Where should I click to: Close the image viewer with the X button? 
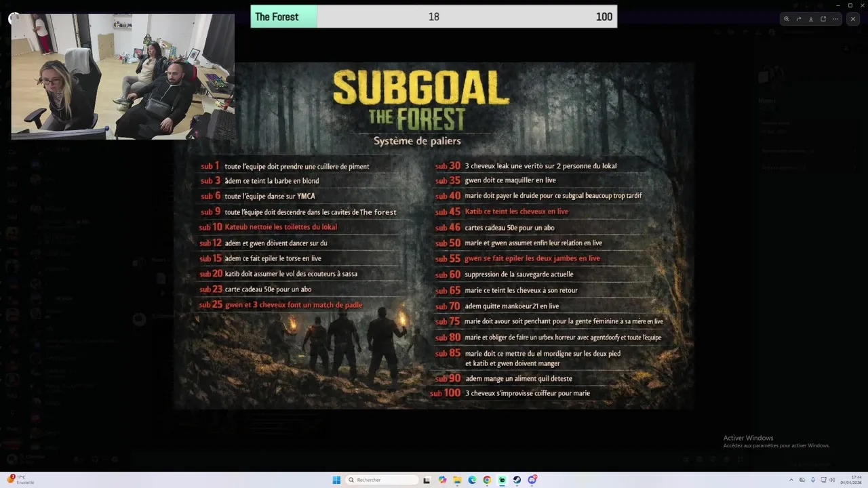coord(853,19)
